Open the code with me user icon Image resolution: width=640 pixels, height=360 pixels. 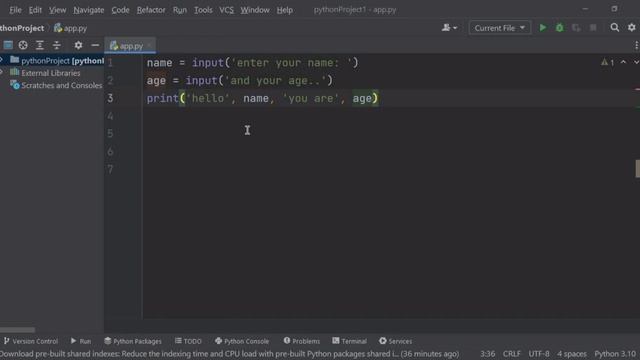(x=449, y=28)
